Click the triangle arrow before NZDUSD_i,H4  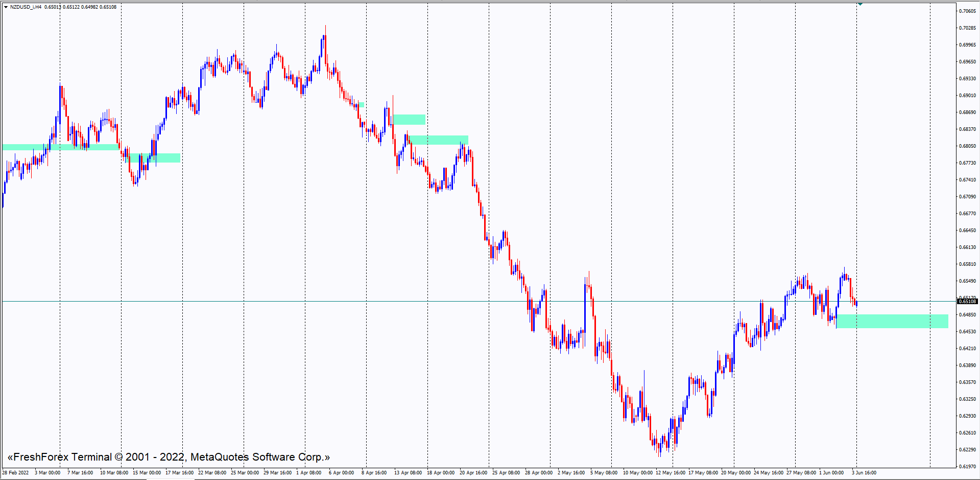point(6,7)
